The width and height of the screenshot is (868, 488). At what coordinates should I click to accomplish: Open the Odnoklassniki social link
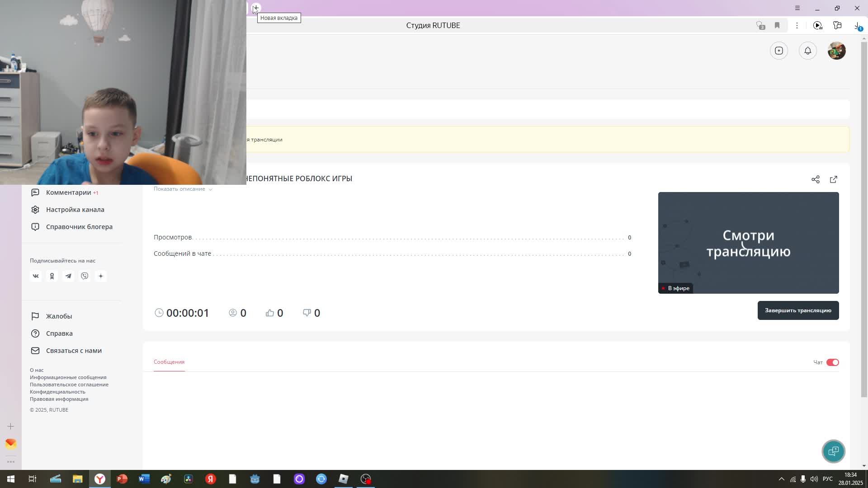[x=52, y=276]
